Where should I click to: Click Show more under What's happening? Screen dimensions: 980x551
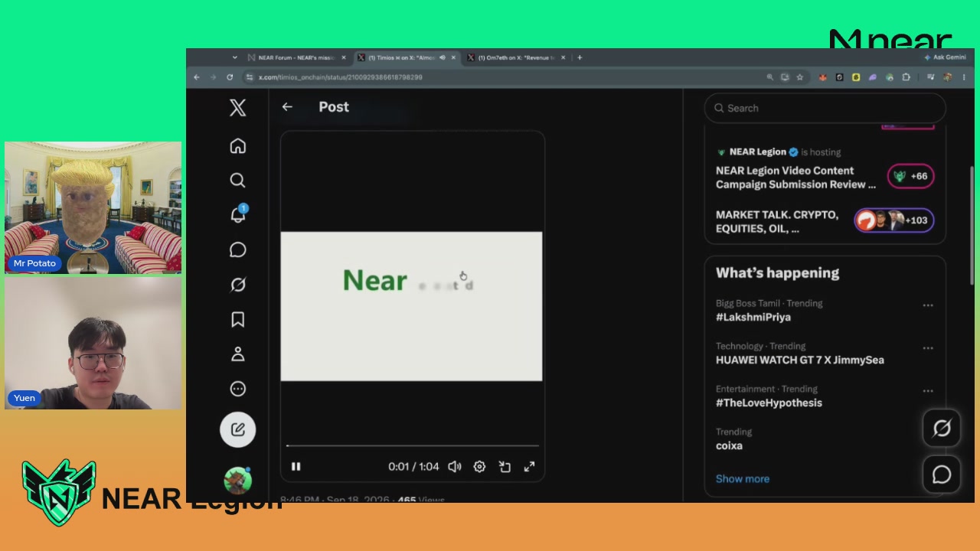743,479
